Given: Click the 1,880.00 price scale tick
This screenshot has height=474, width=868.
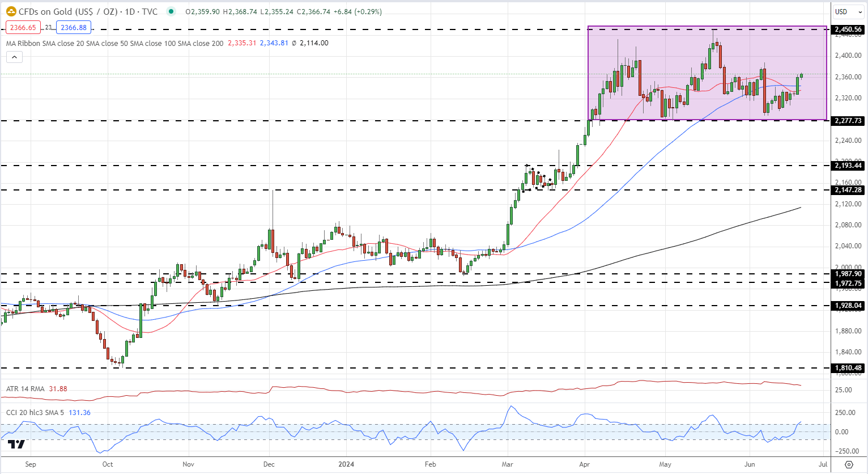Looking at the screenshot, I should pos(848,331).
